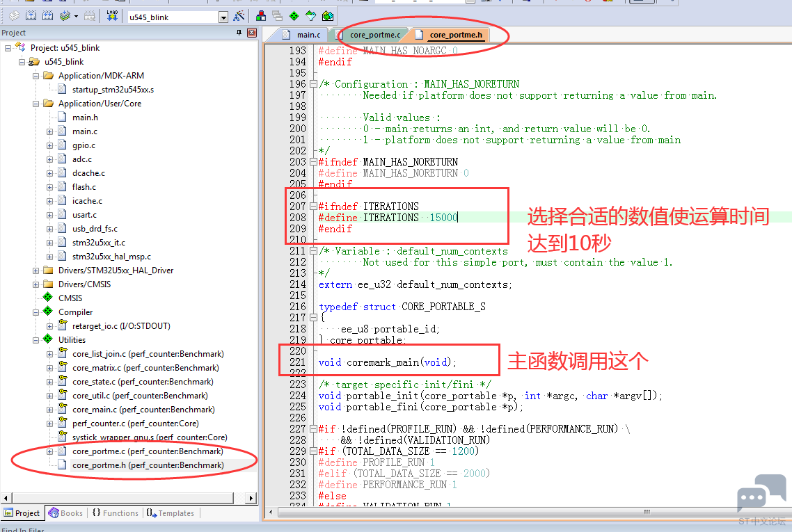The width and height of the screenshot is (792, 532).
Task: Open the Batch Build dropdown arrow
Action: tap(77, 17)
